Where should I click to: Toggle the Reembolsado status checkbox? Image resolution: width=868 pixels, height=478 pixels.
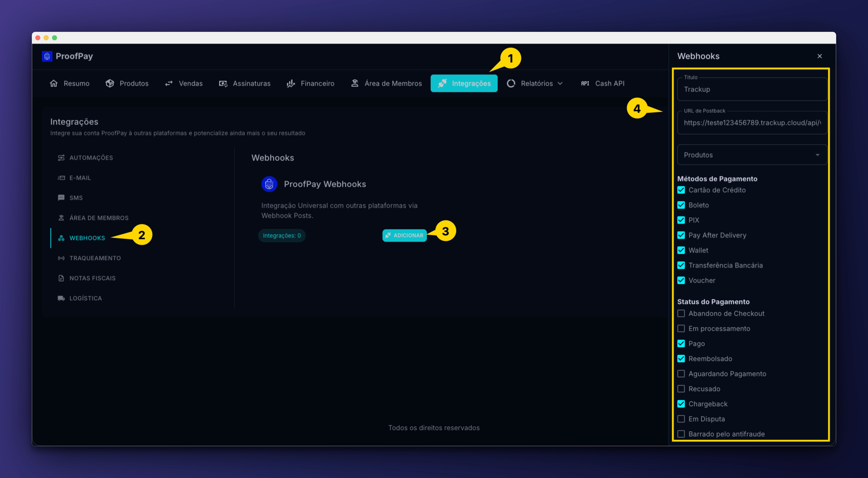(x=681, y=359)
